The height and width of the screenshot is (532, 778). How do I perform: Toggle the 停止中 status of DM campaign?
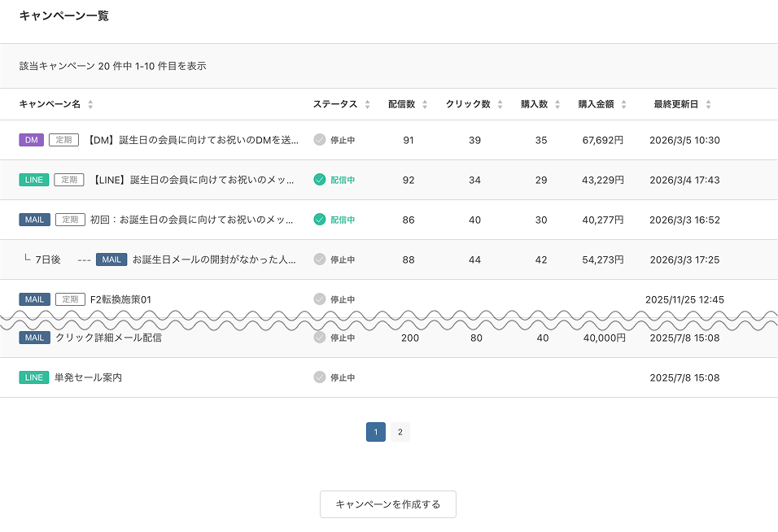[x=320, y=140]
